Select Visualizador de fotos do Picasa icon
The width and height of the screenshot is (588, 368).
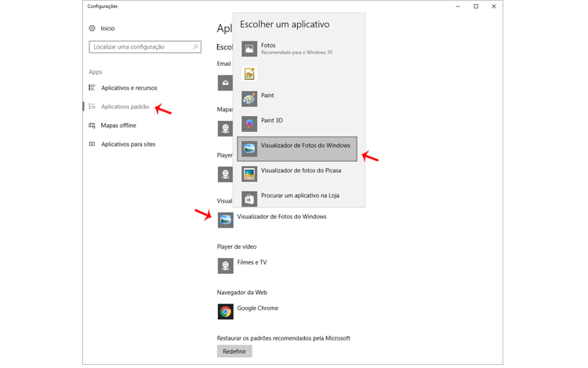click(249, 173)
